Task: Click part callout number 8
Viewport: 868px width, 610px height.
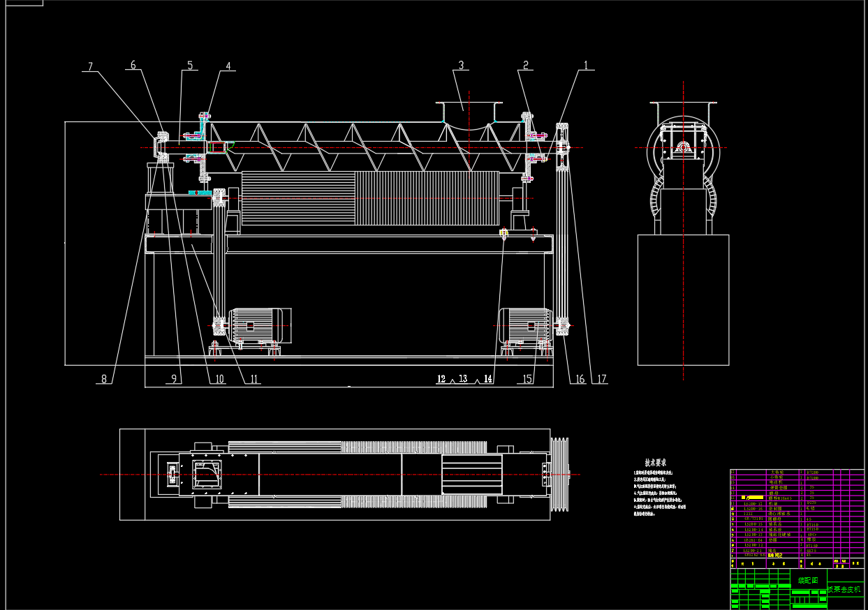Action: (x=104, y=379)
